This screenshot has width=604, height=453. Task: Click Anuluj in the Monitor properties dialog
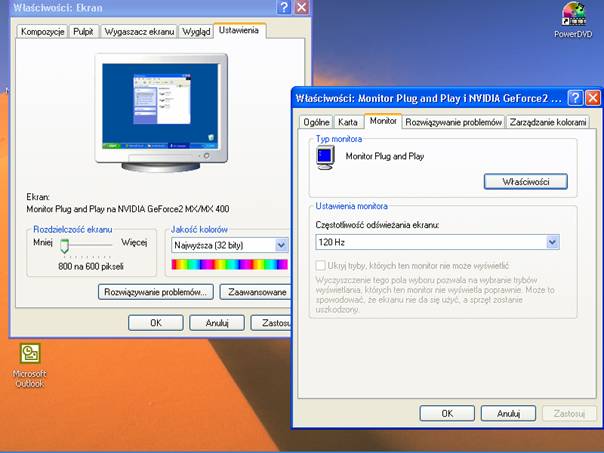(508, 413)
